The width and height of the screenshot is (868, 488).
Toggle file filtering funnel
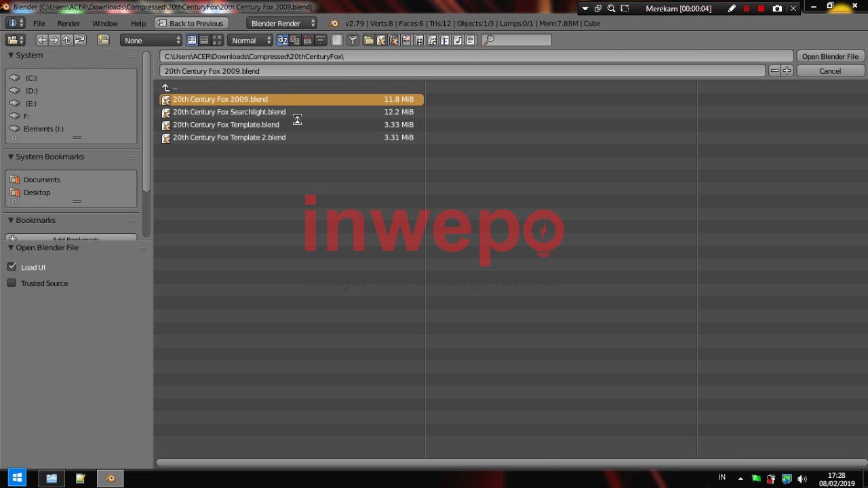coord(353,40)
